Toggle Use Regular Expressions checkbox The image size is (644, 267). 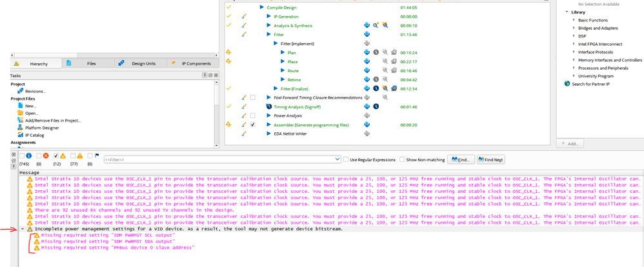(x=346, y=159)
